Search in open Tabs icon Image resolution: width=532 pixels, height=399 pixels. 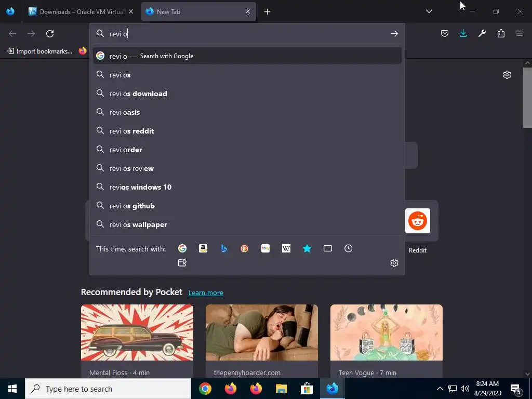[327, 248]
